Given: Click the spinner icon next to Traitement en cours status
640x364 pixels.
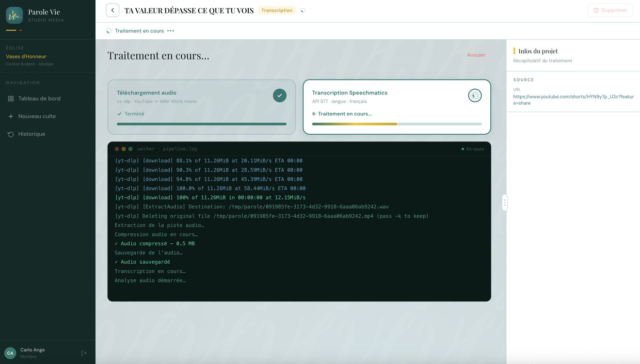Looking at the screenshot, I should pyautogui.click(x=109, y=31).
